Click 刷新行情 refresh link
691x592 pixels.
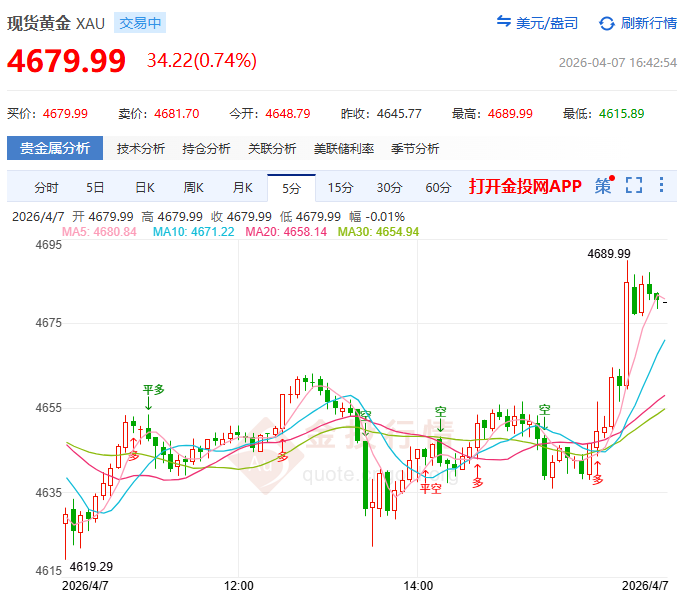click(x=649, y=23)
